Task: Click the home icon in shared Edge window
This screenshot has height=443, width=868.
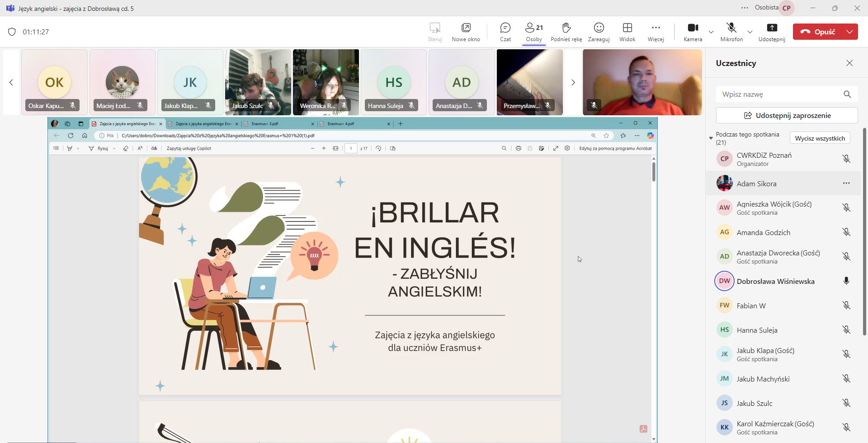Action: (85, 136)
